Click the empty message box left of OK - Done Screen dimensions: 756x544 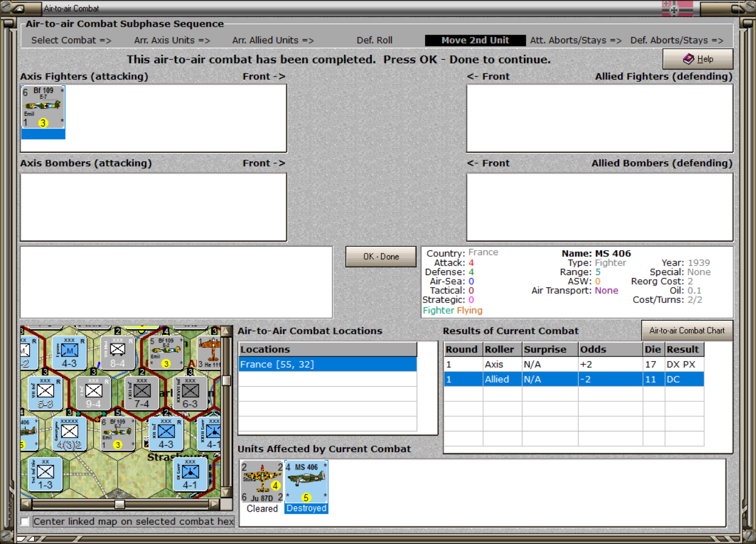(x=176, y=282)
